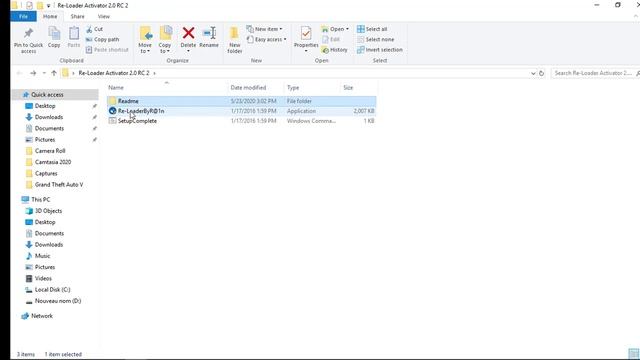Click the Refresh button
Image resolution: width=640 pixels, height=360 pixels.
point(542,73)
